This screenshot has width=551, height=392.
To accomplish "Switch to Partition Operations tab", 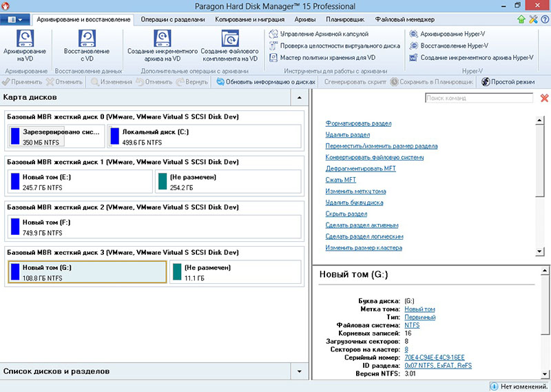I will pos(173,20).
